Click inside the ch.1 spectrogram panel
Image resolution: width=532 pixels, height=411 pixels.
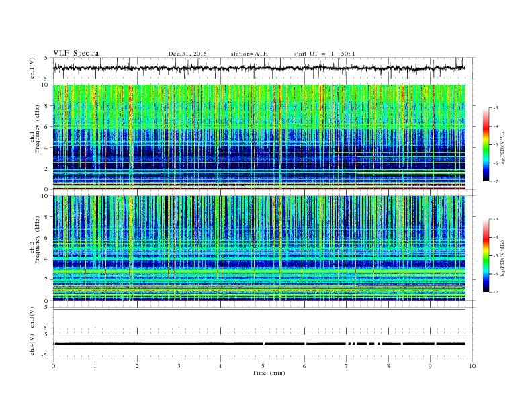point(259,137)
